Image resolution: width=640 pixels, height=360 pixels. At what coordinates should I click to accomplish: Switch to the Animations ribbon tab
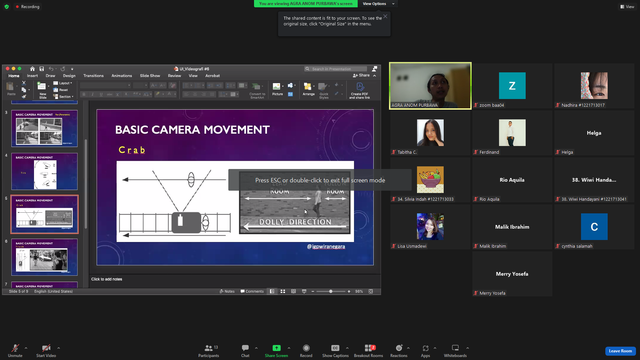(122, 76)
